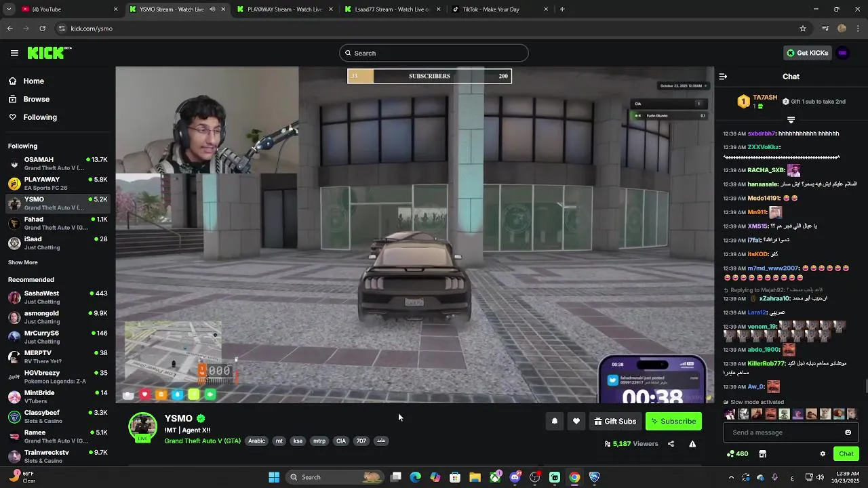Click the Gift Subs button
The width and height of the screenshot is (868, 488).
point(615,421)
